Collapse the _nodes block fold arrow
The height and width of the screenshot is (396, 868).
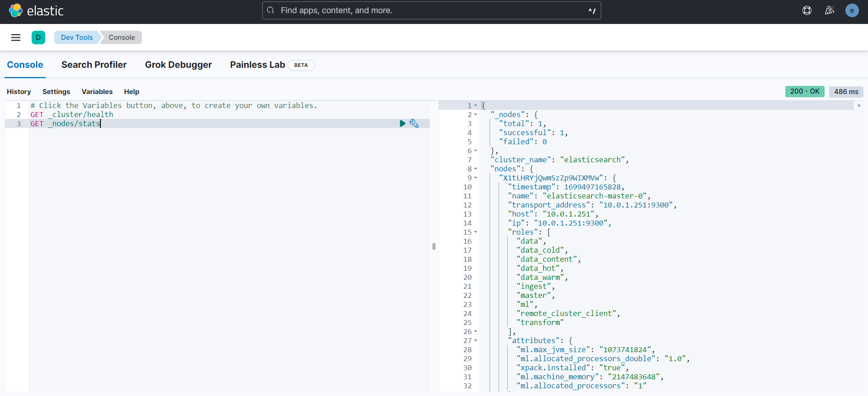pos(476,114)
